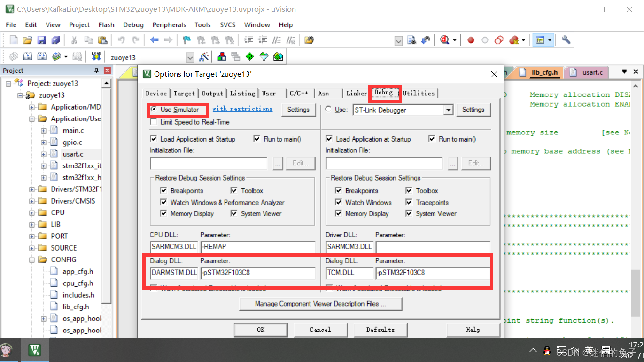
Task: Click the -REMAP parameter field
Action: click(x=258, y=246)
